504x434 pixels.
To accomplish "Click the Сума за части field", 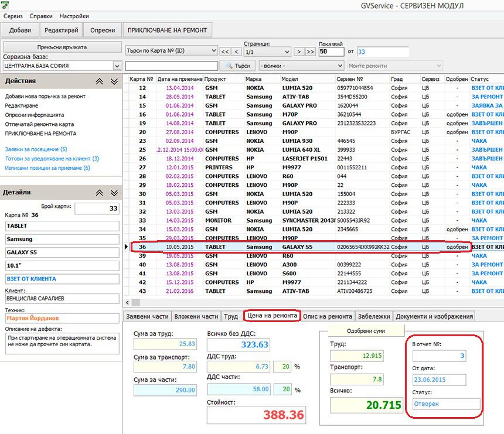I will 165,390.
